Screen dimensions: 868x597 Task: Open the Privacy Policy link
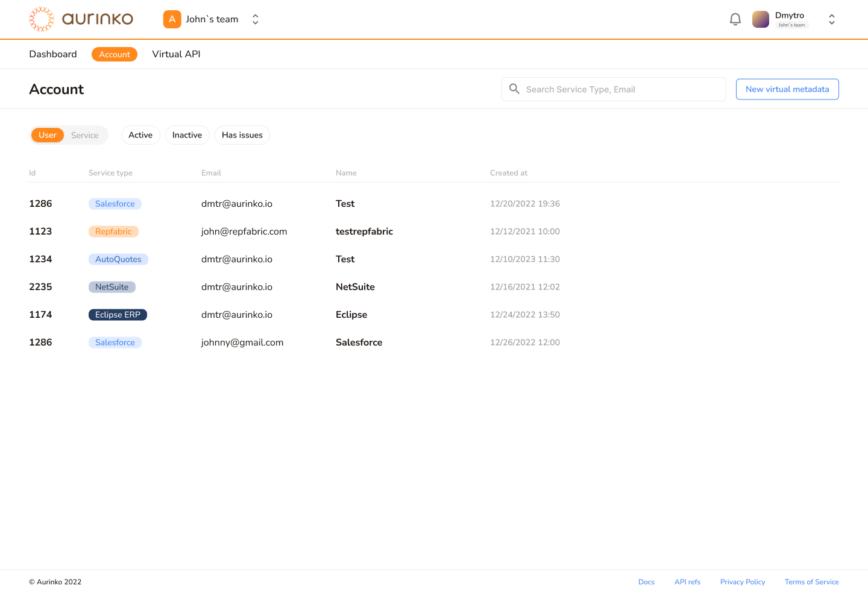click(743, 582)
